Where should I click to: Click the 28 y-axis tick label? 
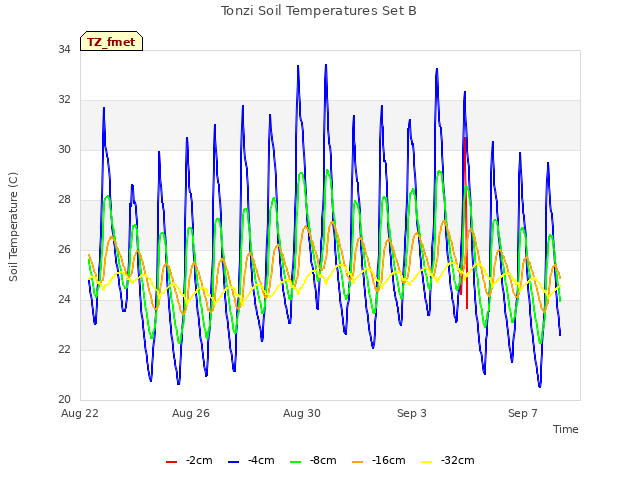64,200
